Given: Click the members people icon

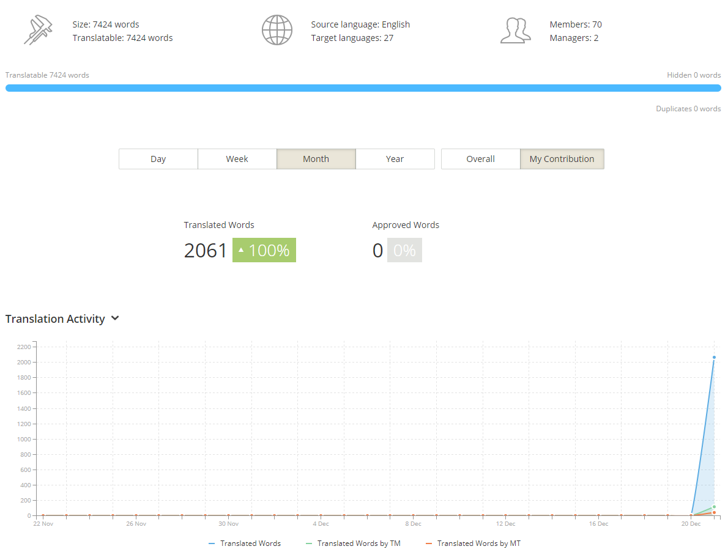Looking at the screenshot, I should 515,31.
